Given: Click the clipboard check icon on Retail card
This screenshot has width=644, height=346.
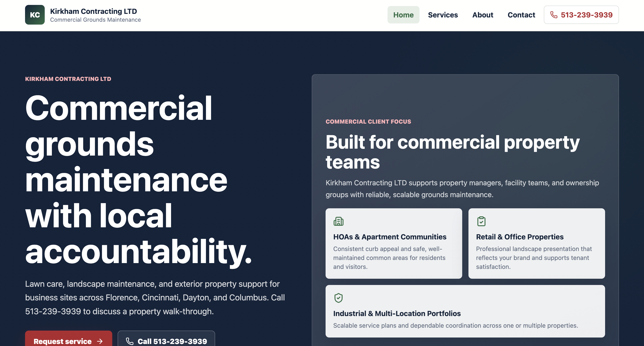Looking at the screenshot, I should 481,221.
